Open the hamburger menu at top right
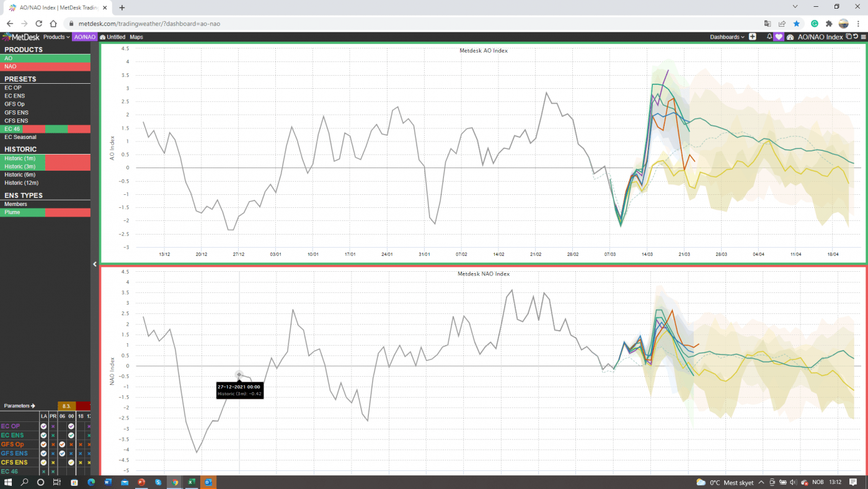The width and height of the screenshot is (868, 489). [864, 37]
